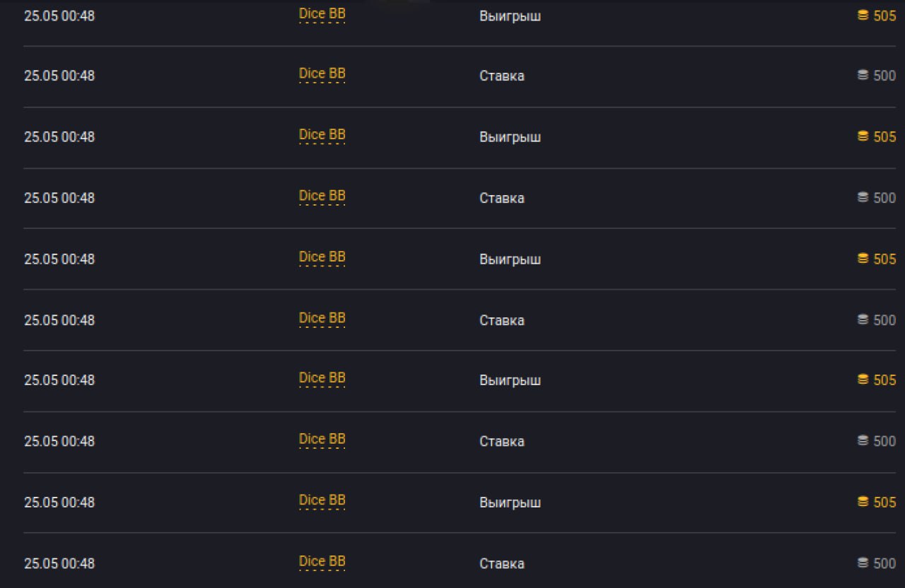Select the Ставка label in the sixth row
Image resolution: width=905 pixels, height=588 pixels.
502,320
